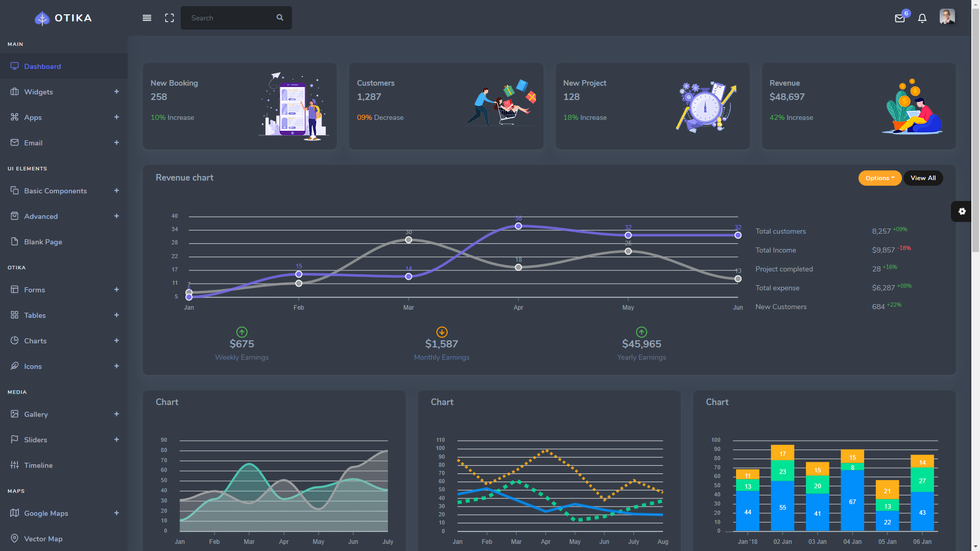Click the Email envelope icon in sidebar
Image resolution: width=980 pixels, height=551 pixels.
pyautogui.click(x=15, y=143)
